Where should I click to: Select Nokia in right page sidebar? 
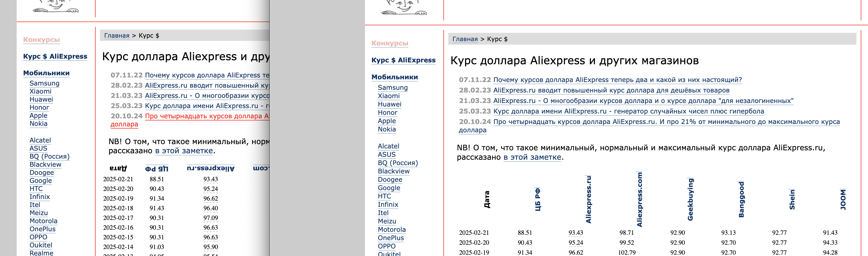(387, 129)
